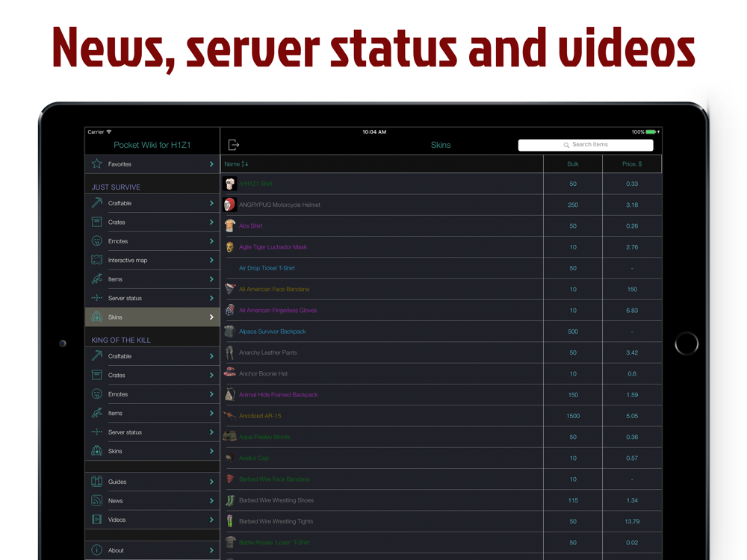
Task: Tap Just Survive Server status icon
Action: click(96, 298)
